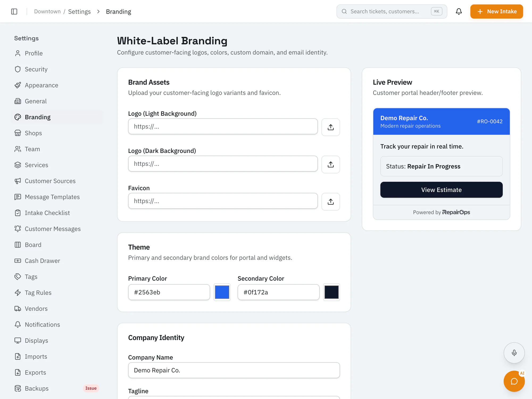Viewport: 532px width, 399px height.
Task: Click the Branding palette icon
Action: tap(18, 117)
